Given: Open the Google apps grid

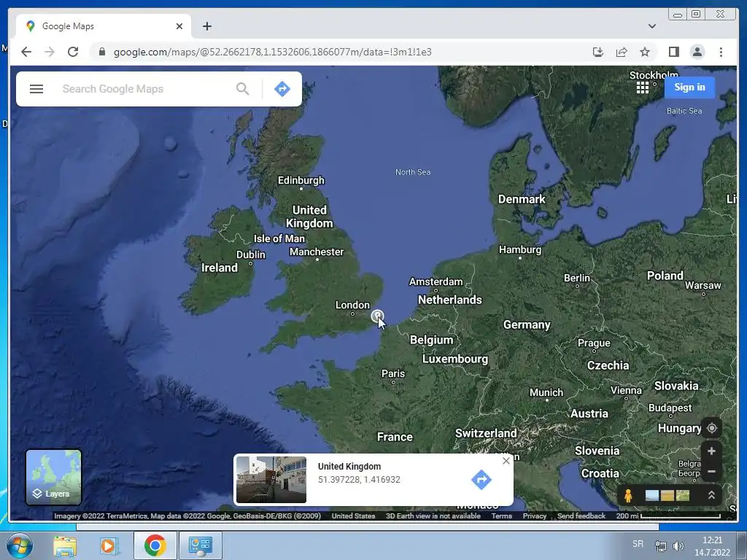Looking at the screenshot, I should 642,87.
